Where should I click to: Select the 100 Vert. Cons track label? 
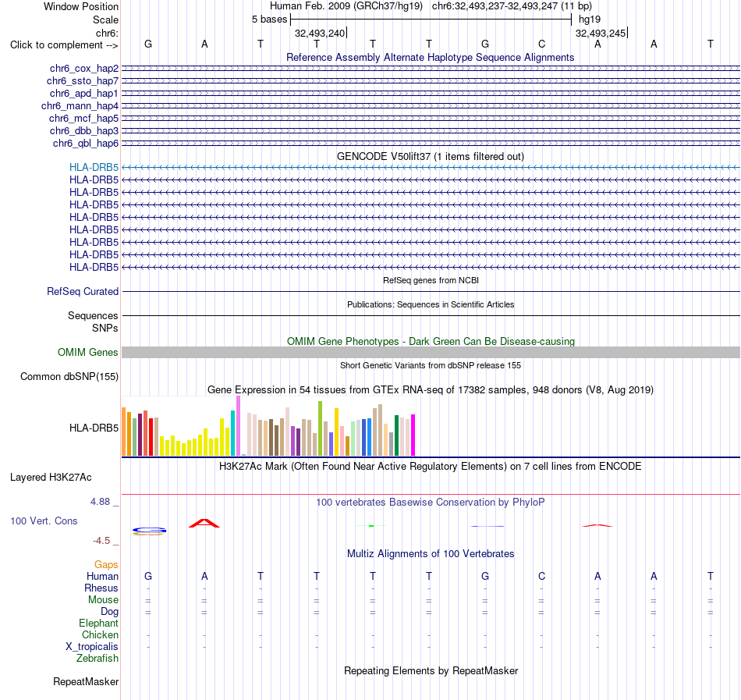point(44,521)
